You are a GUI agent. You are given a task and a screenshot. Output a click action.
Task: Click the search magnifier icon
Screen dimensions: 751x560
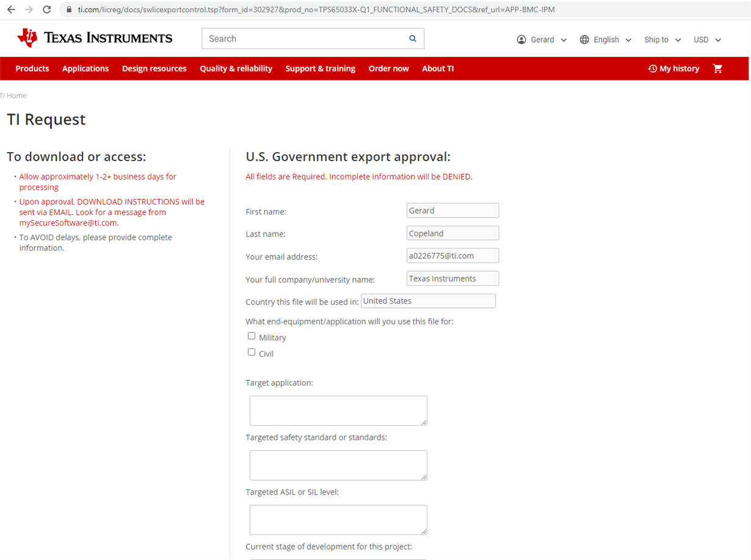pyautogui.click(x=413, y=38)
